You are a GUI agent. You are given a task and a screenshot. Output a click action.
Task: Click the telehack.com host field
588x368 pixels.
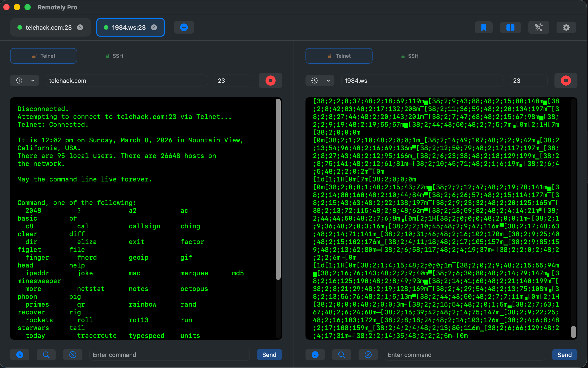coord(127,80)
